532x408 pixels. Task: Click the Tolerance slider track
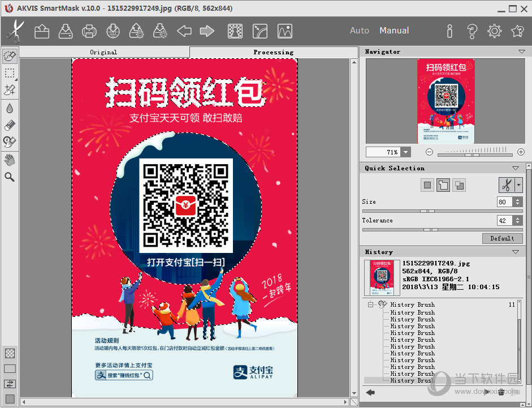(443, 230)
